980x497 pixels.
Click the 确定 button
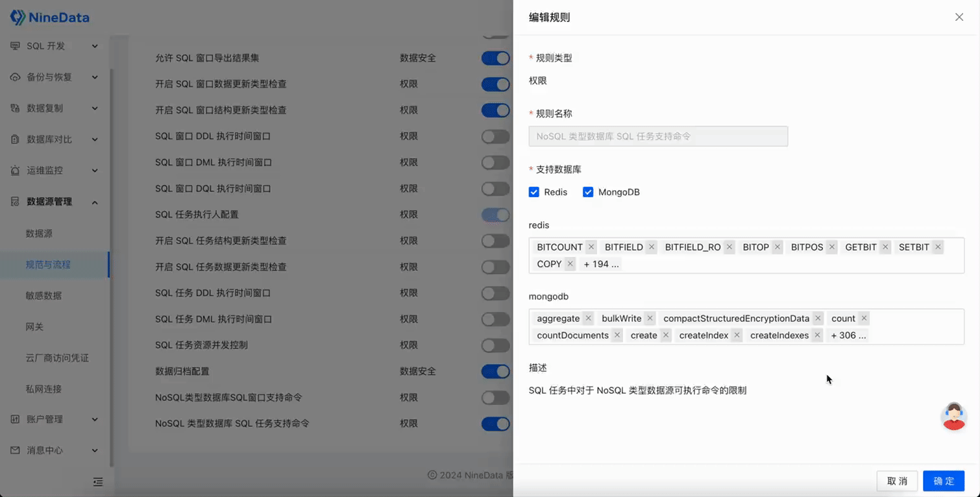click(x=944, y=481)
